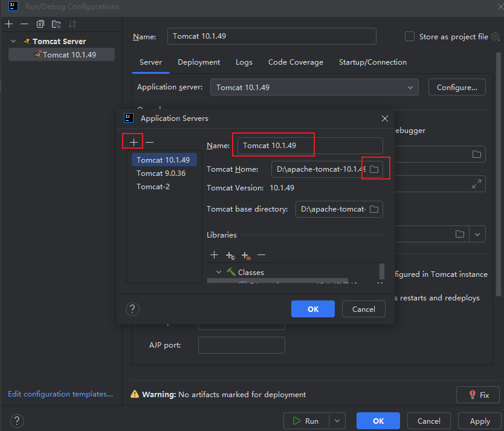The width and height of the screenshot is (504, 431).
Task: Remove selected application server with minus
Action: click(149, 141)
